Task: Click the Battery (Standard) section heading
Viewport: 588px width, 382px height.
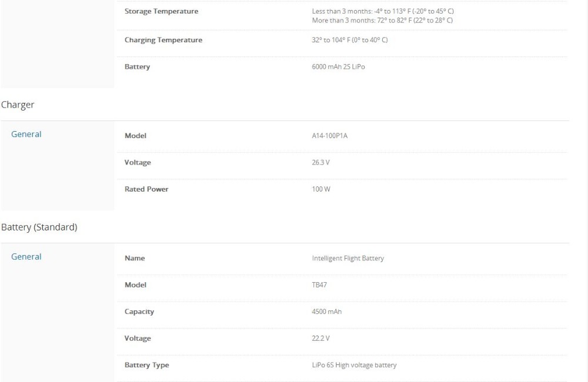Action: tap(39, 227)
